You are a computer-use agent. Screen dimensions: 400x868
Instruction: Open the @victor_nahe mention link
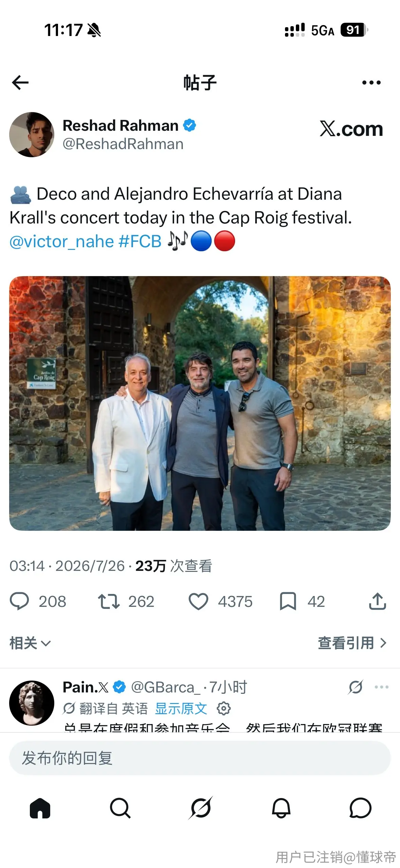(x=62, y=241)
